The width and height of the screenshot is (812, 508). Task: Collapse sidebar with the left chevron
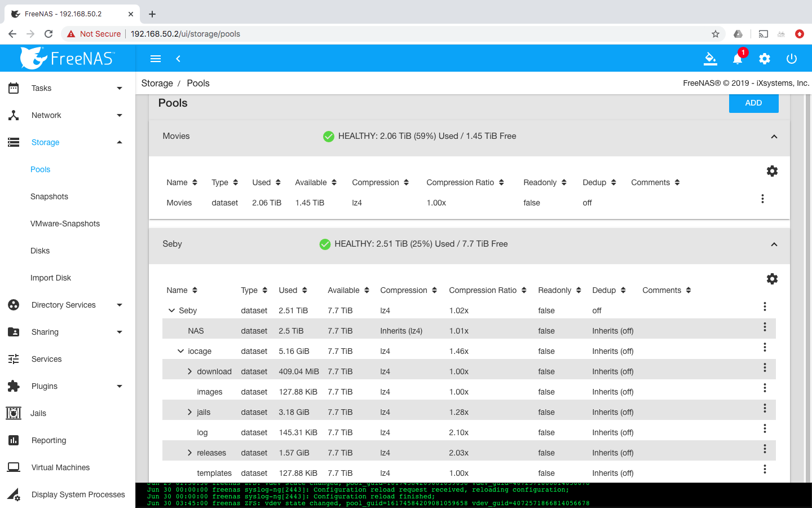pyautogui.click(x=178, y=59)
